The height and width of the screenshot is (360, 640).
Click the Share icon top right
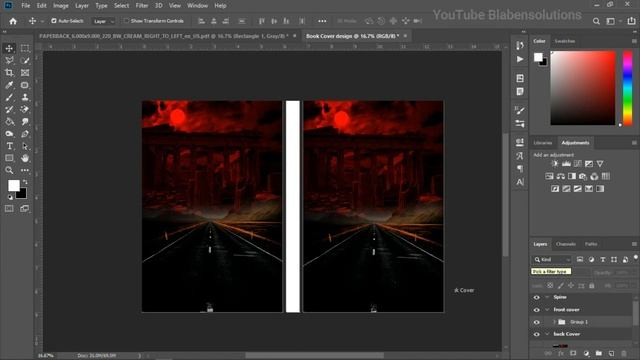click(631, 21)
